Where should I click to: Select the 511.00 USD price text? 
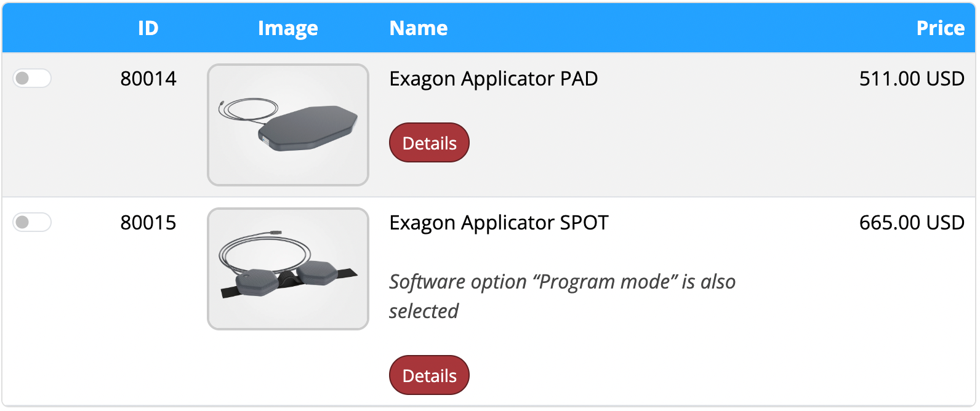(912, 79)
